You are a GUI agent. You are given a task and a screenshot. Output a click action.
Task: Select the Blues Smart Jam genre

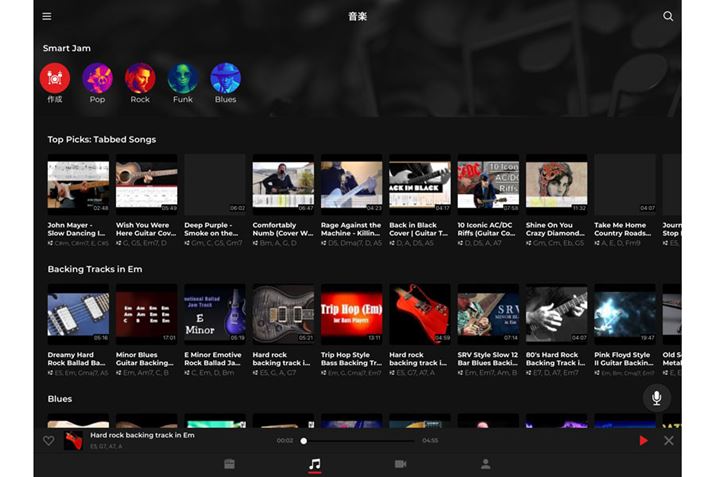point(225,78)
